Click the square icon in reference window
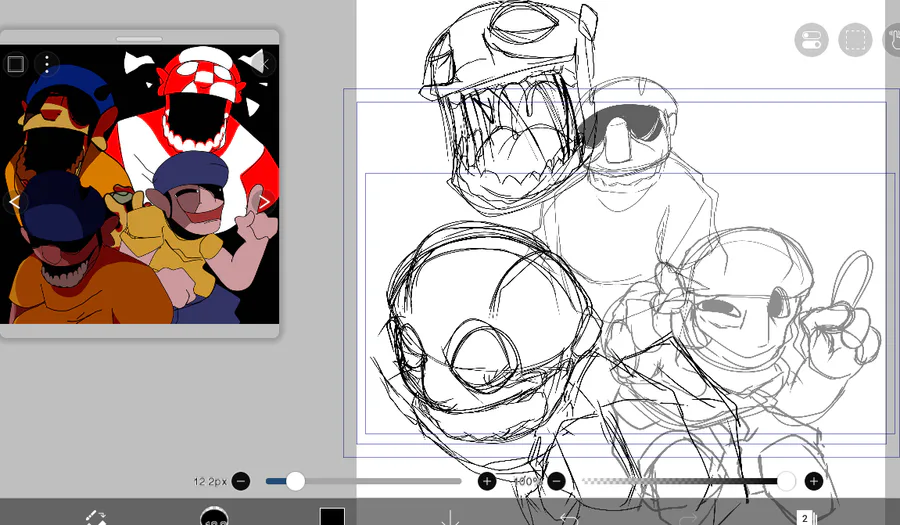 [15, 63]
